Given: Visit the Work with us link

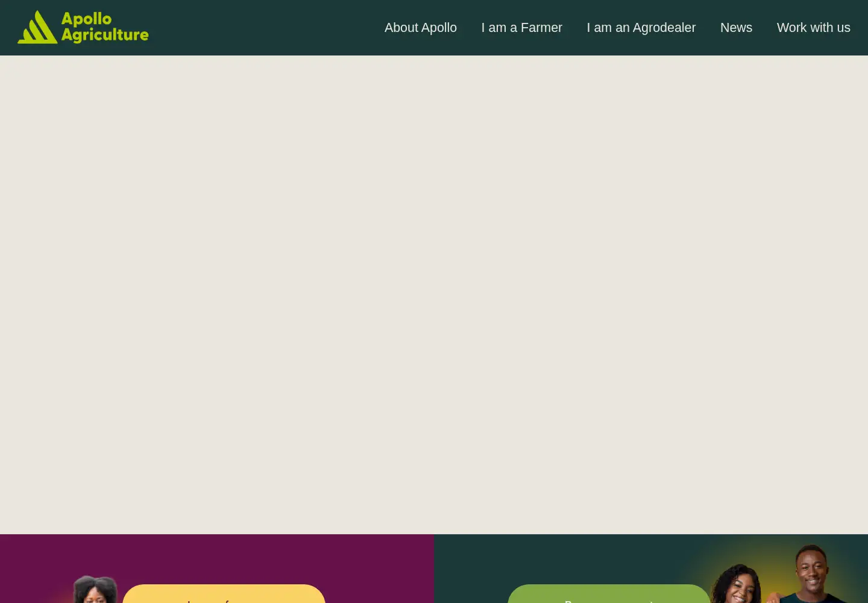Looking at the screenshot, I should (814, 28).
